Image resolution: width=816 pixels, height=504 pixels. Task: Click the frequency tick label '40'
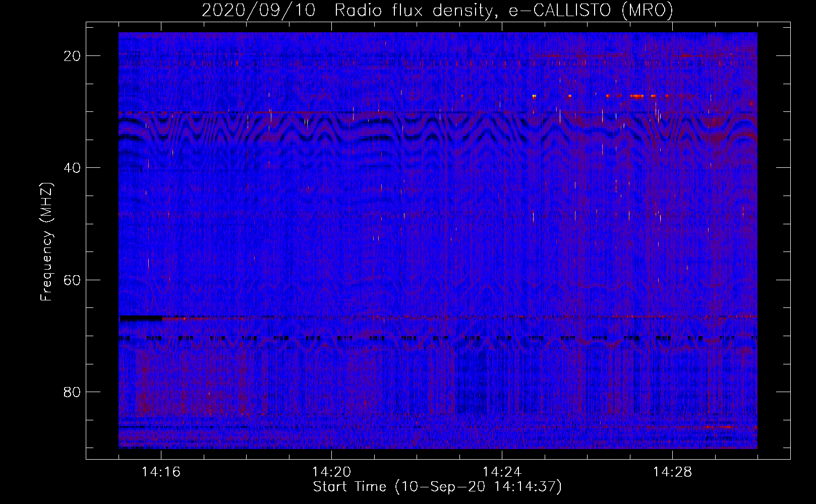tap(73, 168)
